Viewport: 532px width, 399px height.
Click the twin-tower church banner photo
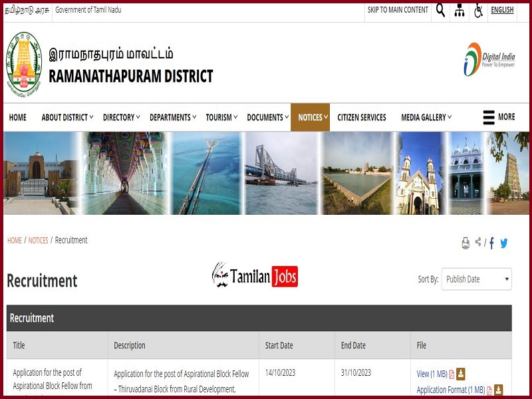[420, 173]
